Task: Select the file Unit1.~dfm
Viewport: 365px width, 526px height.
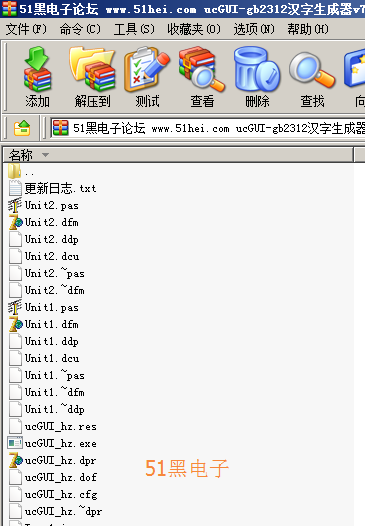Action: tap(46, 392)
